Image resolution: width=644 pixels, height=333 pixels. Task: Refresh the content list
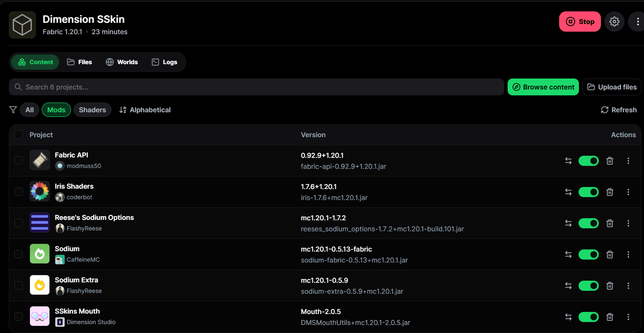point(619,110)
